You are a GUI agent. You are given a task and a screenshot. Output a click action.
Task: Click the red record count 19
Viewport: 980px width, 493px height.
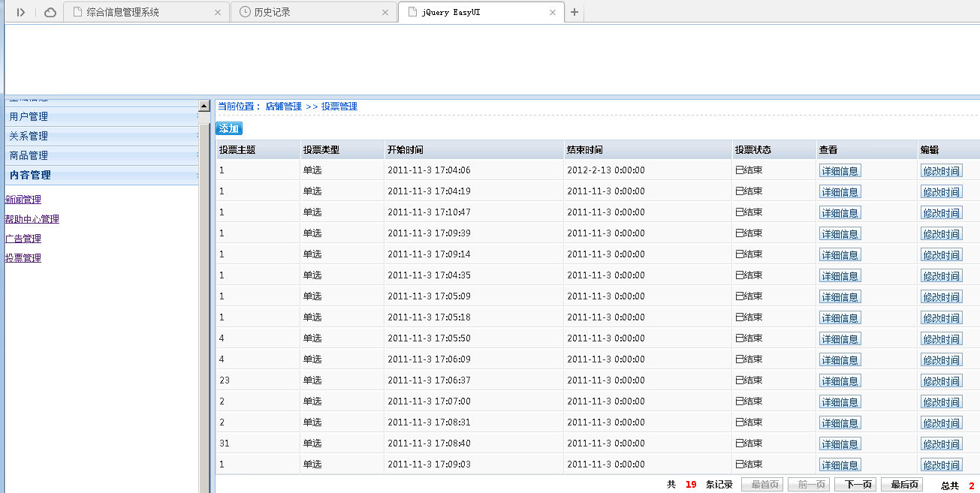[691, 485]
